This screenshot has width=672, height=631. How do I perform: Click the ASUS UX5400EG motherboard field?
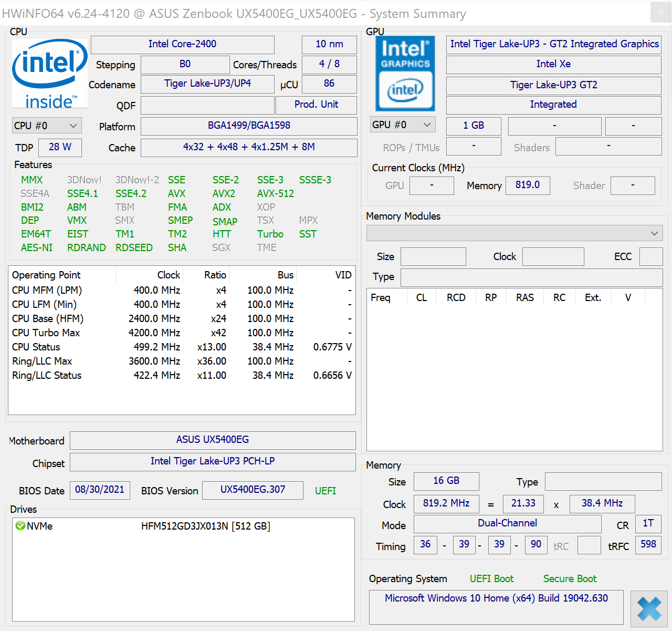pos(213,440)
